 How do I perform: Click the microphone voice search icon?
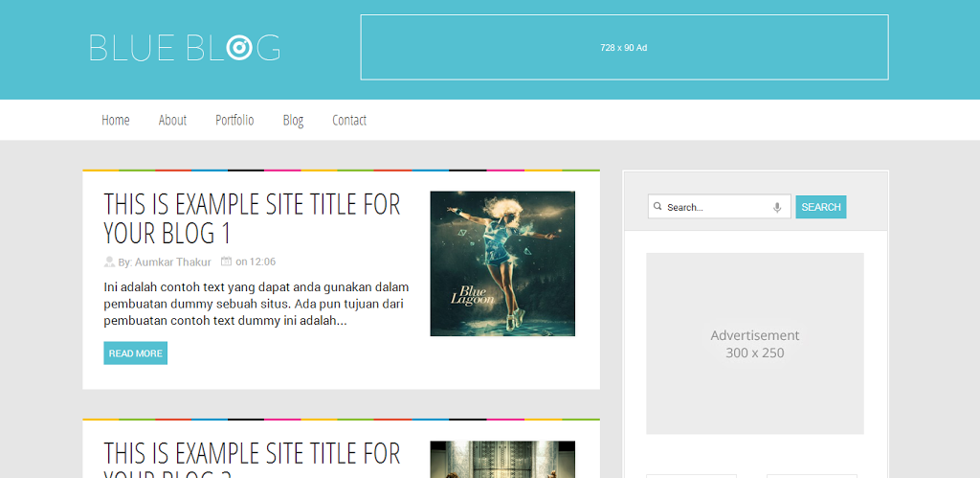coord(777,207)
